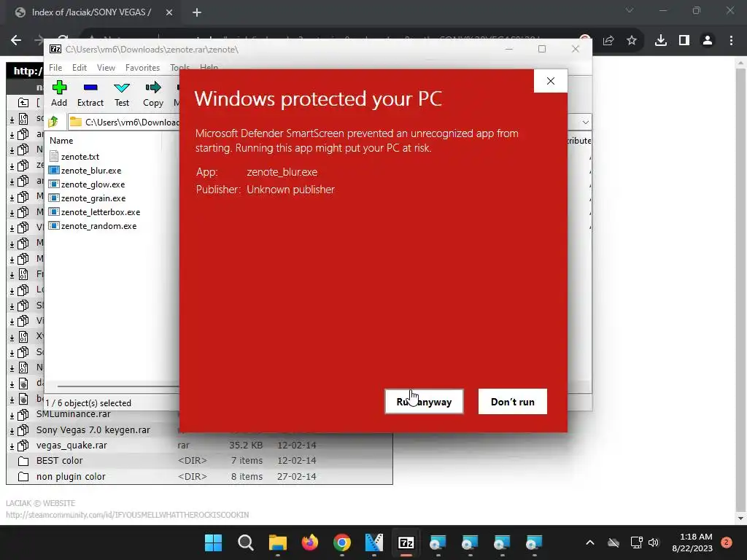
Task: Open the steamcommunity.com link at page bottom
Action: (x=127, y=515)
